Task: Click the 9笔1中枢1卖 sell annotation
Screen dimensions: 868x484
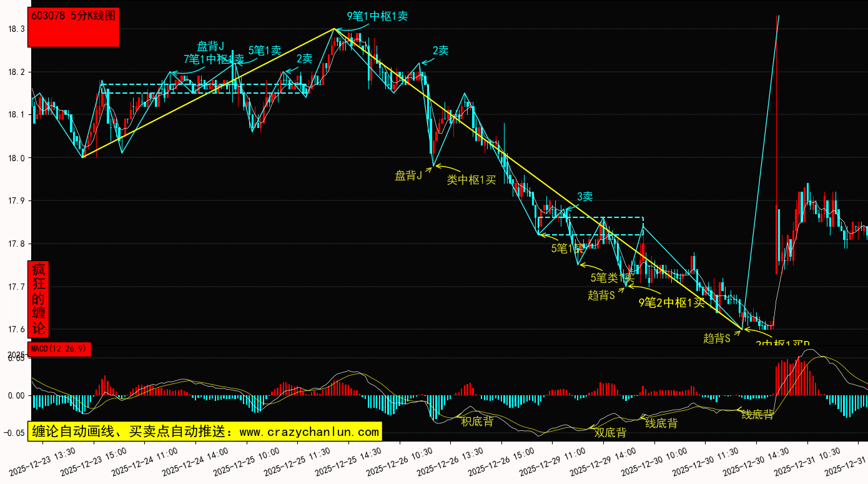Action: click(377, 16)
